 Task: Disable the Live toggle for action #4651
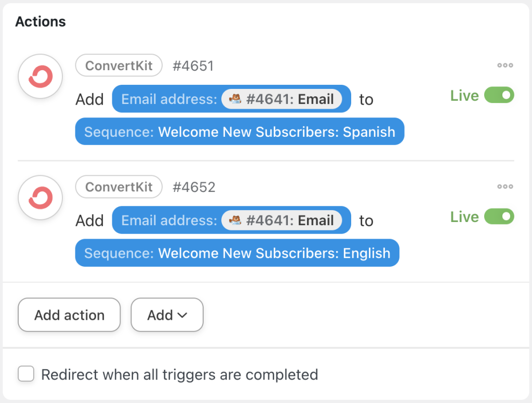coord(500,95)
